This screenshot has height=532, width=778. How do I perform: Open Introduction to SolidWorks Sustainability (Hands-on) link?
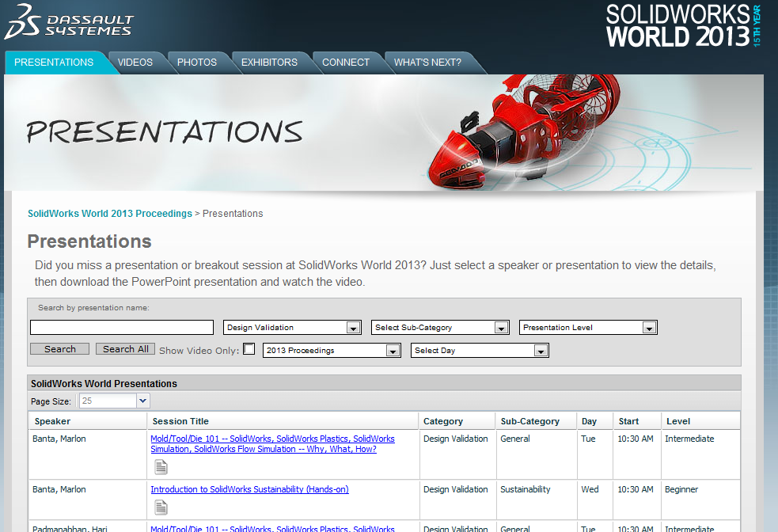[249, 489]
